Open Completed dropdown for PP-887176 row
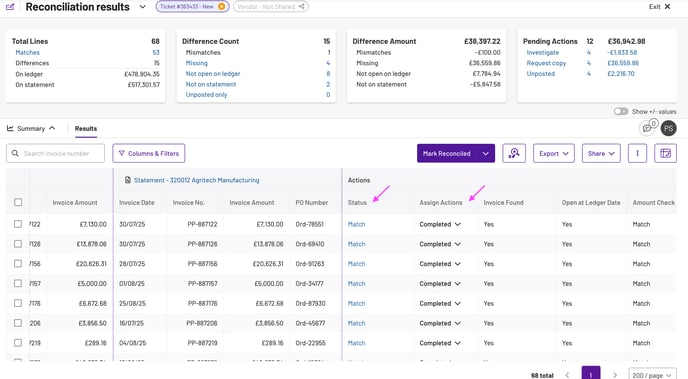This screenshot has width=688, height=379. pos(440,303)
